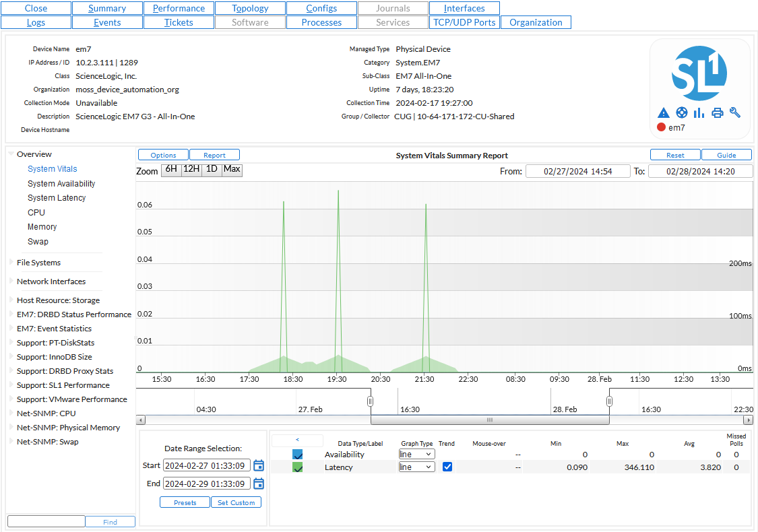Click the Max zoom level button
This screenshot has width=758, height=532.
click(x=232, y=170)
